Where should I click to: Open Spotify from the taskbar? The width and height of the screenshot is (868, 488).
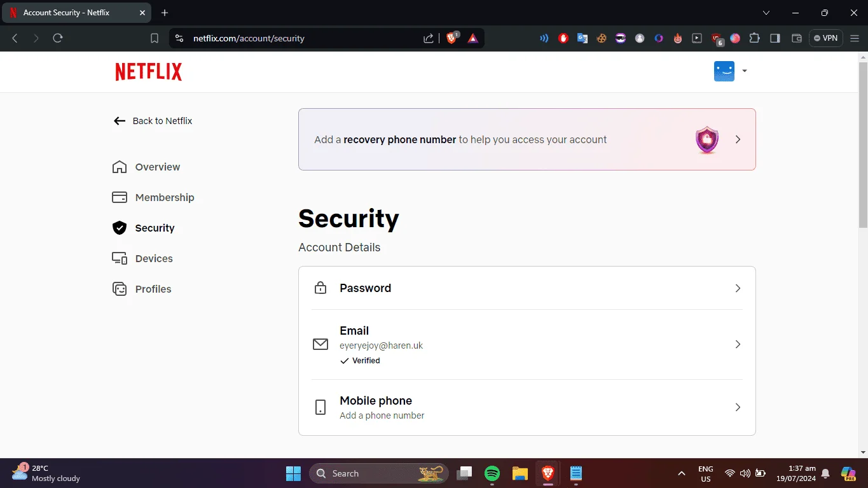click(x=492, y=473)
